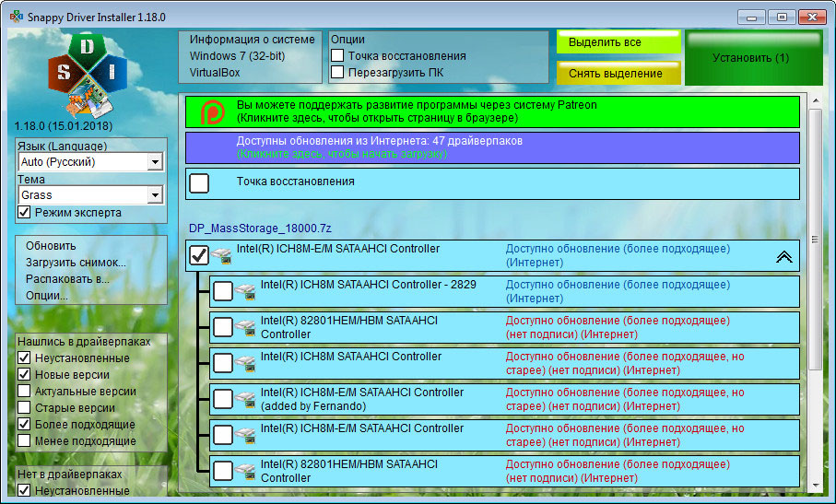836x504 pixels.
Task: Click the Patreon logo icon
Action: click(212, 111)
